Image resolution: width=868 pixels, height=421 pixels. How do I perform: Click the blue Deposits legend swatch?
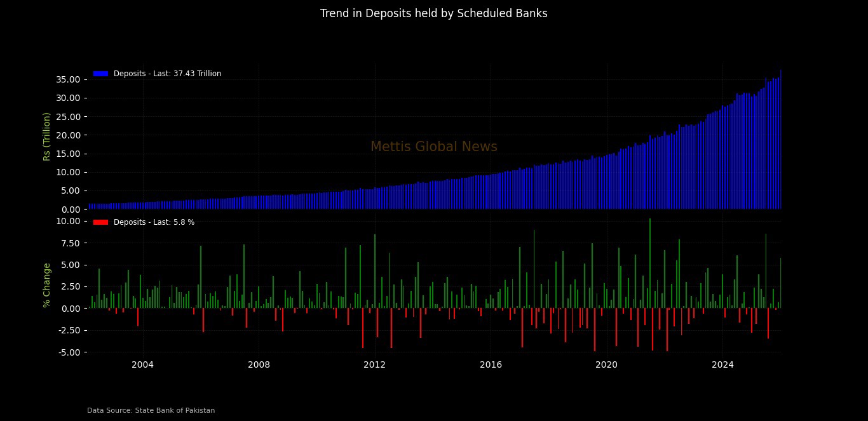coord(100,74)
